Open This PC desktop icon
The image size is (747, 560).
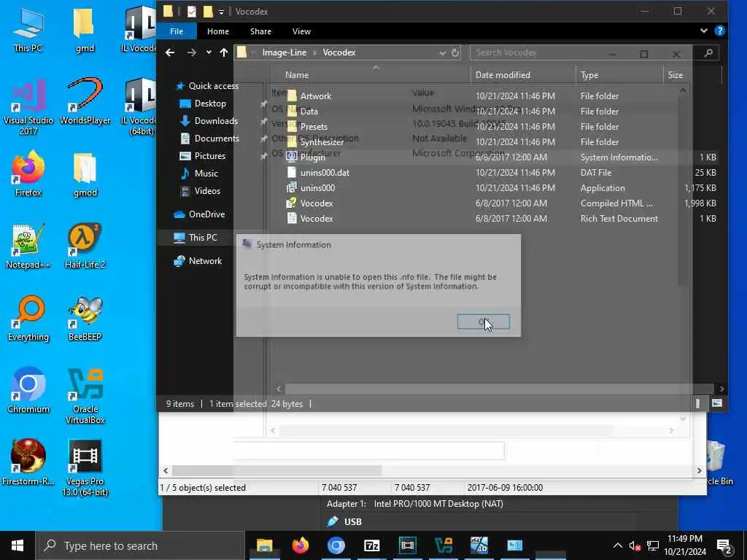coord(28,29)
